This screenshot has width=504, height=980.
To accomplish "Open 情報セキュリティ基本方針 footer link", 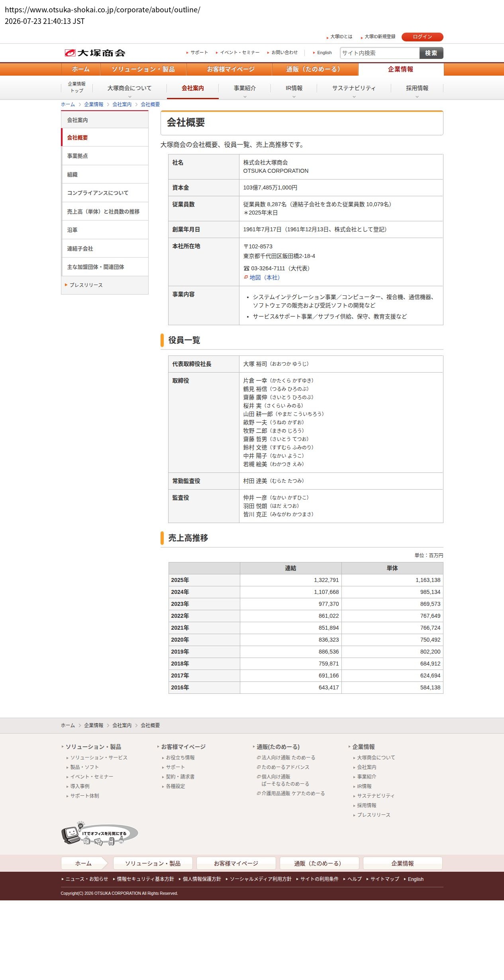I will tap(145, 879).
